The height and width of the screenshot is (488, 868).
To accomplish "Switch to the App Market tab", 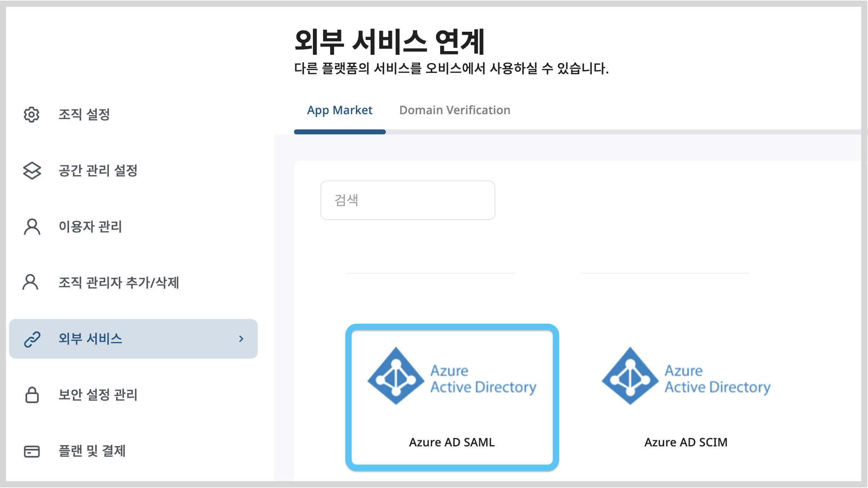I will tap(340, 110).
